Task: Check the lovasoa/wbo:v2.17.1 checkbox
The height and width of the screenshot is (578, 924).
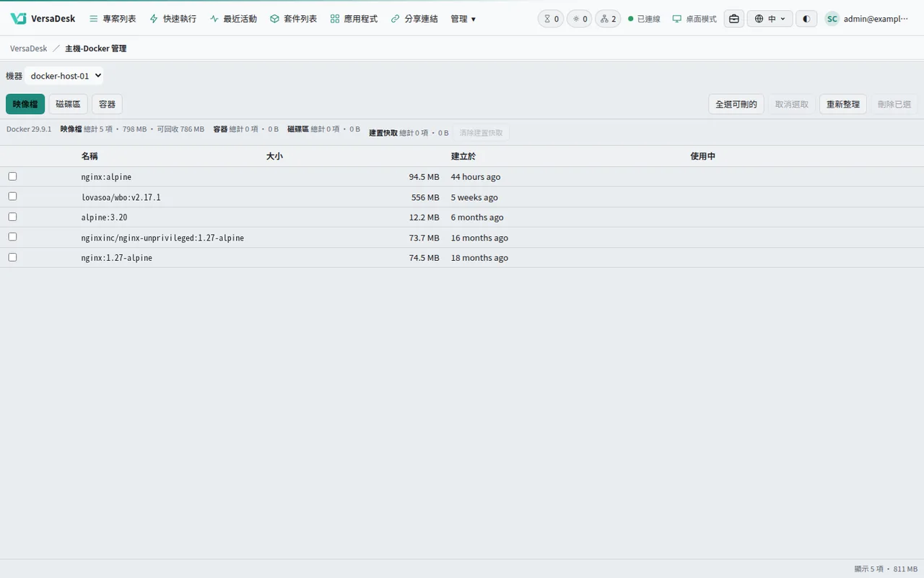Action: (x=12, y=197)
